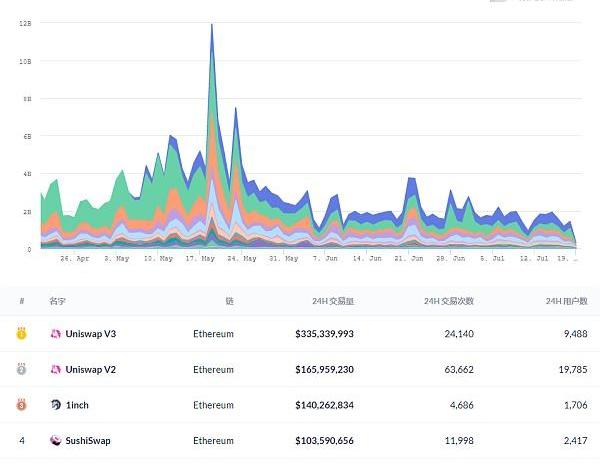
Task: Click the 6B y-axis label
Action: click(x=27, y=136)
